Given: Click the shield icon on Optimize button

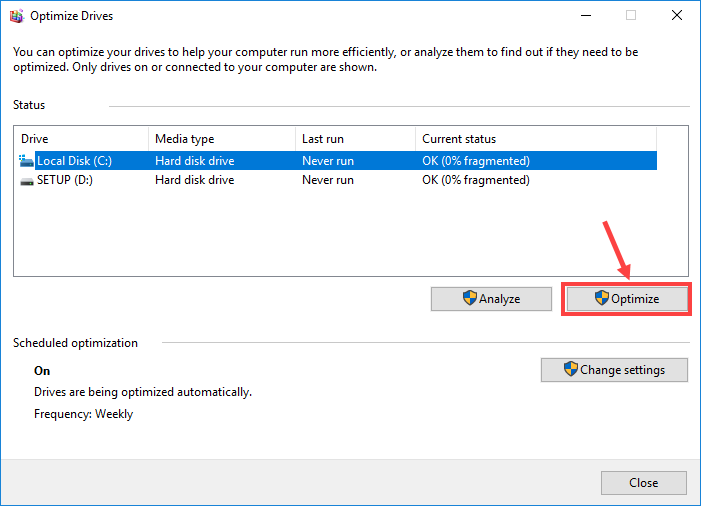Looking at the screenshot, I should point(601,298).
